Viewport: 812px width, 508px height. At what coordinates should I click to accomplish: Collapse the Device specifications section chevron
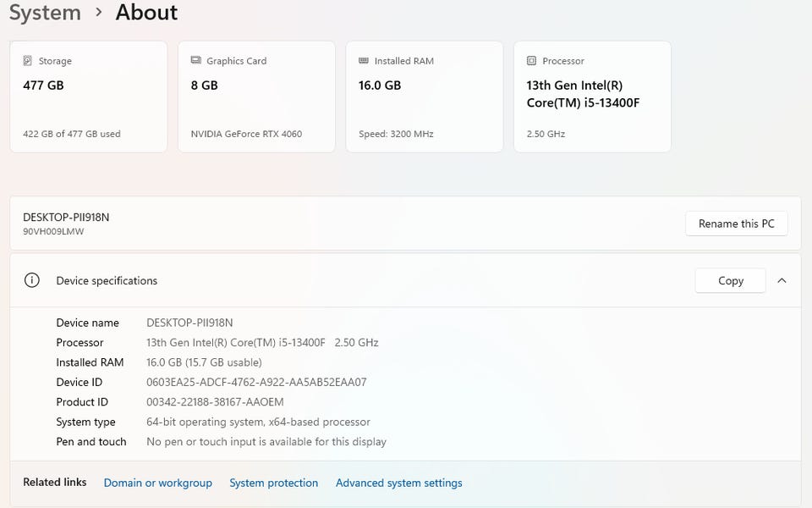[782, 280]
